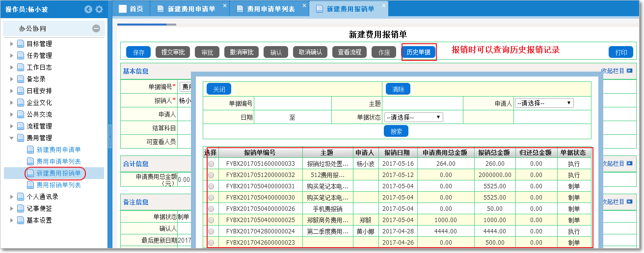Open 新建费用报销单 in sidebar tree
644x253 pixels.
[x=58, y=173]
